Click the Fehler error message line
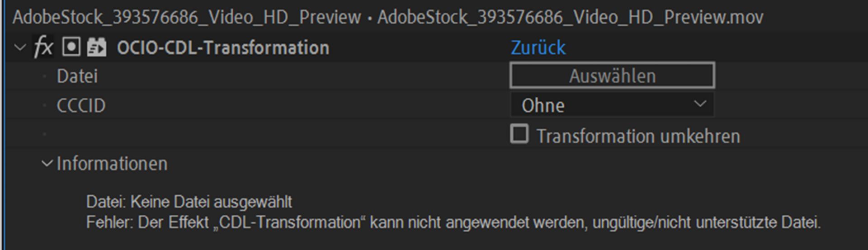The image size is (868, 250). pyautogui.click(x=453, y=222)
